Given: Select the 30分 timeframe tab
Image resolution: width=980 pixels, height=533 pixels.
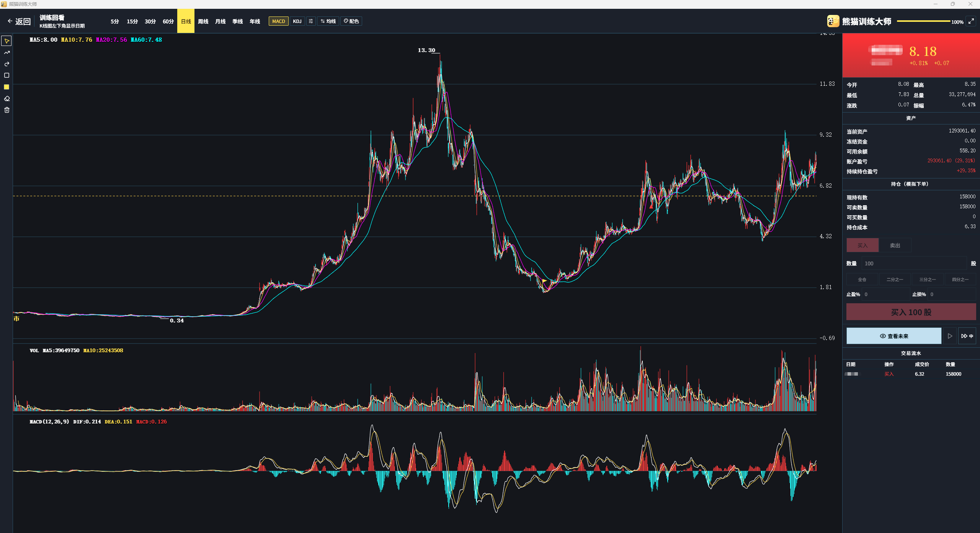Looking at the screenshot, I should coord(150,21).
